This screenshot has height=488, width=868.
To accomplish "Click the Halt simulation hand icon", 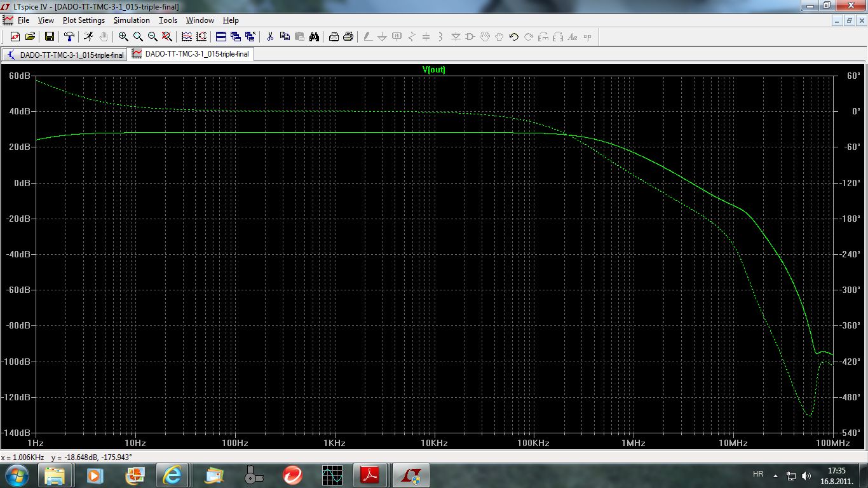I will coord(104,37).
